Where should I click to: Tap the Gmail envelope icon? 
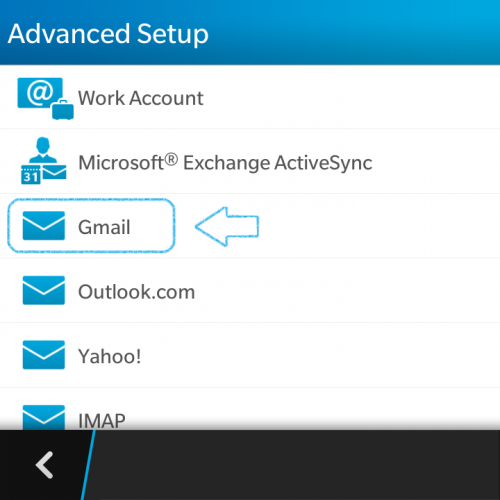44,226
